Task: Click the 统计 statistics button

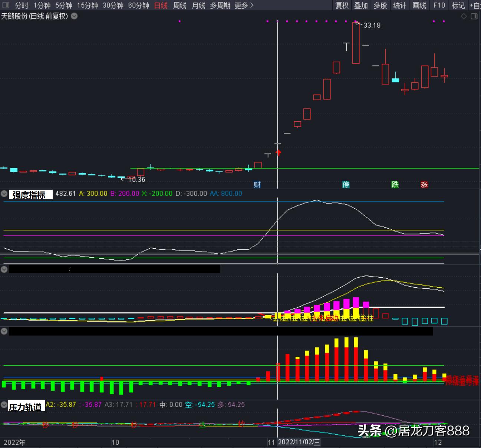Action: (x=399, y=5)
